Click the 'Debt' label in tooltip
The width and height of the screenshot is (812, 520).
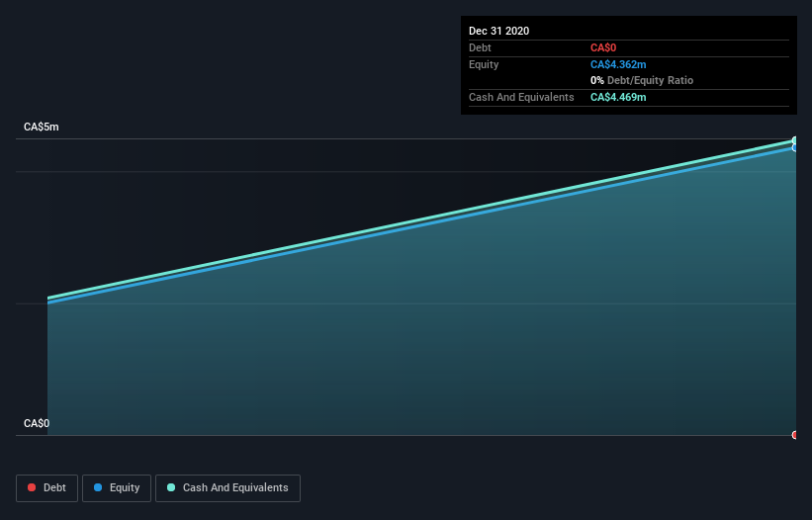pyautogui.click(x=480, y=48)
